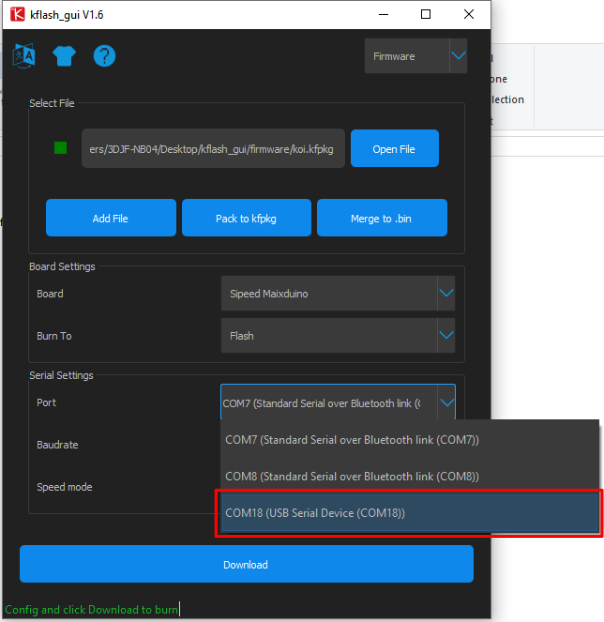Click the Add File button

pos(110,218)
